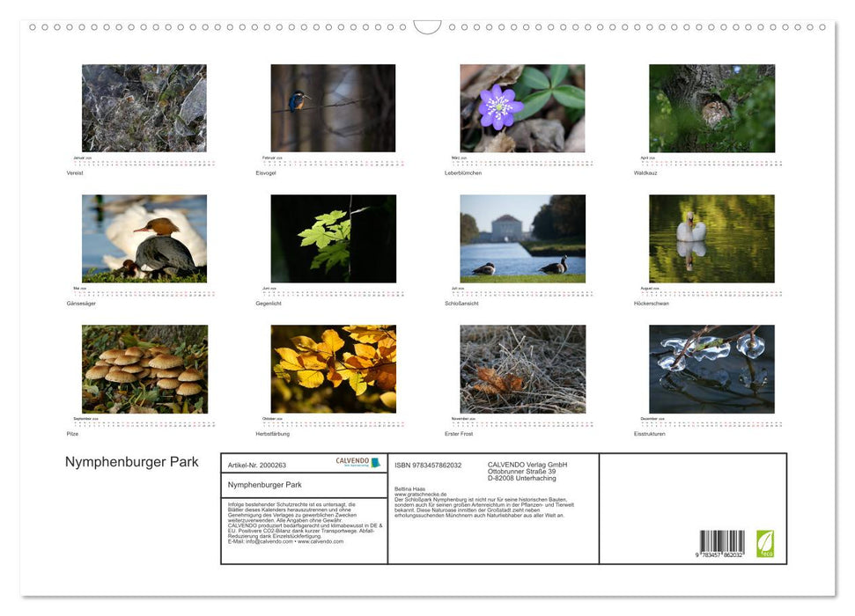The height and width of the screenshot is (616, 855).
Task: Click the Gegenlicht leaves image
Action: click(x=331, y=238)
